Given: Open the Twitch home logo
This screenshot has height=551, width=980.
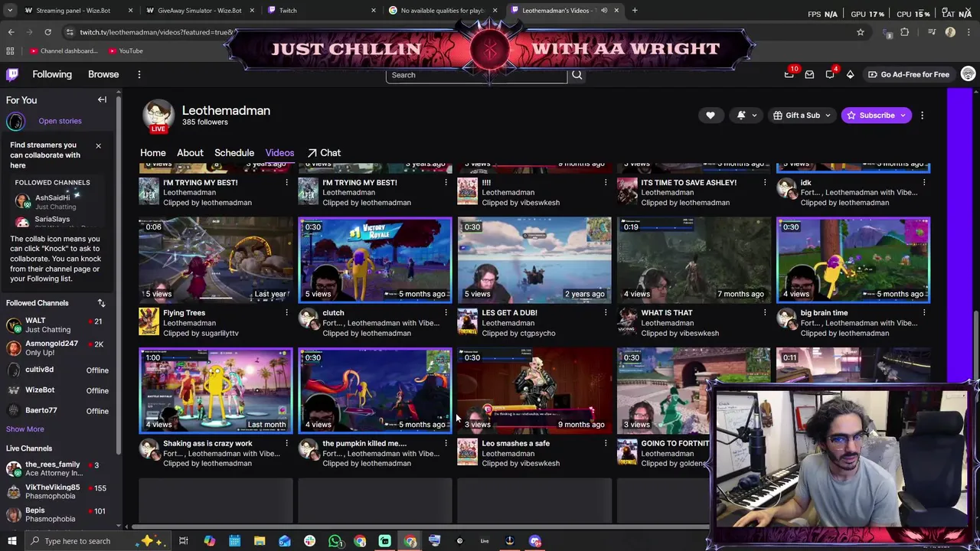Looking at the screenshot, I should pyautogui.click(x=12, y=74).
